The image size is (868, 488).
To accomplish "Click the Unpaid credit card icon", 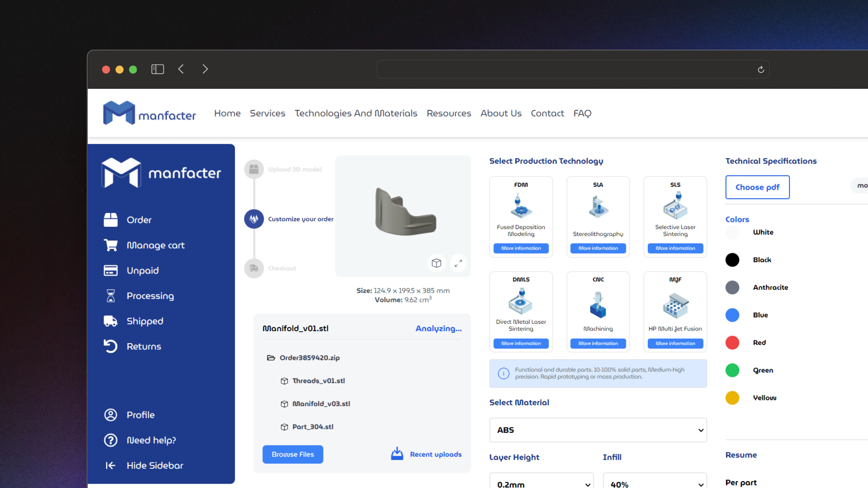I will click(x=111, y=270).
